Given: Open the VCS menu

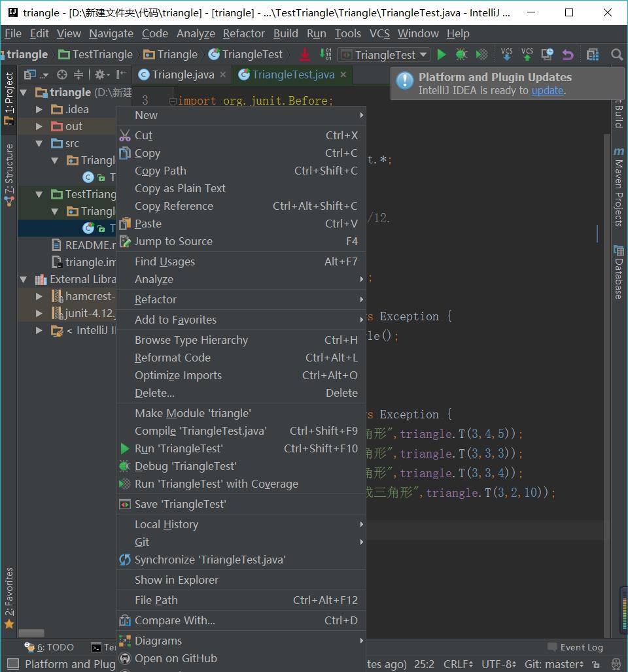Looking at the screenshot, I should coord(379,33).
